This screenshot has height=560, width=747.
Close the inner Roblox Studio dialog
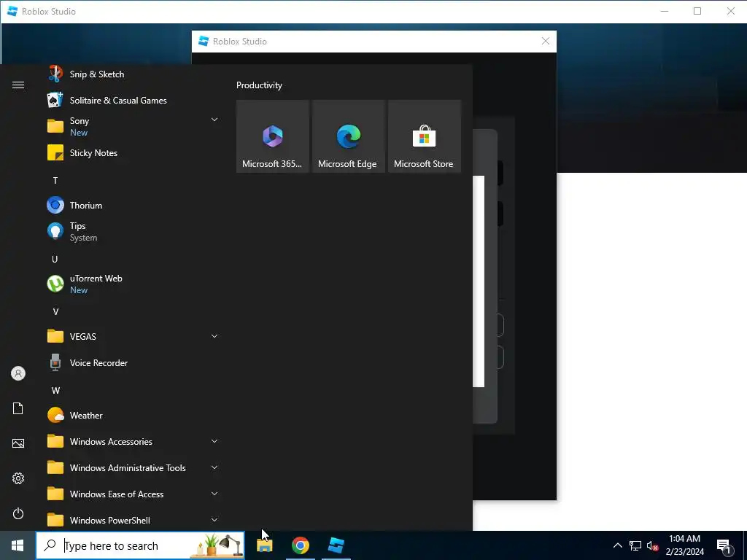[546, 42]
